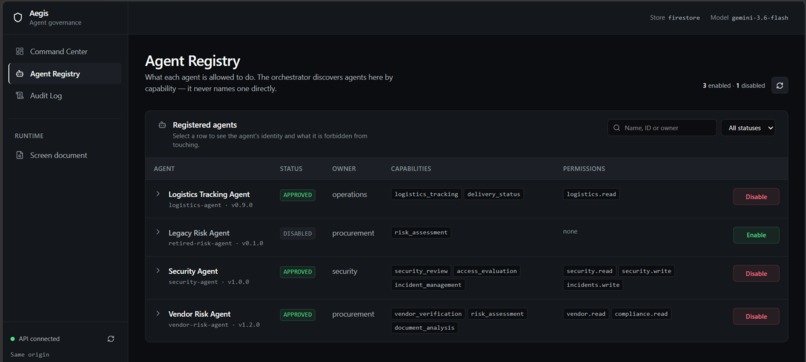
Task: Disable the Vendor Risk Agent
Action: click(x=756, y=316)
